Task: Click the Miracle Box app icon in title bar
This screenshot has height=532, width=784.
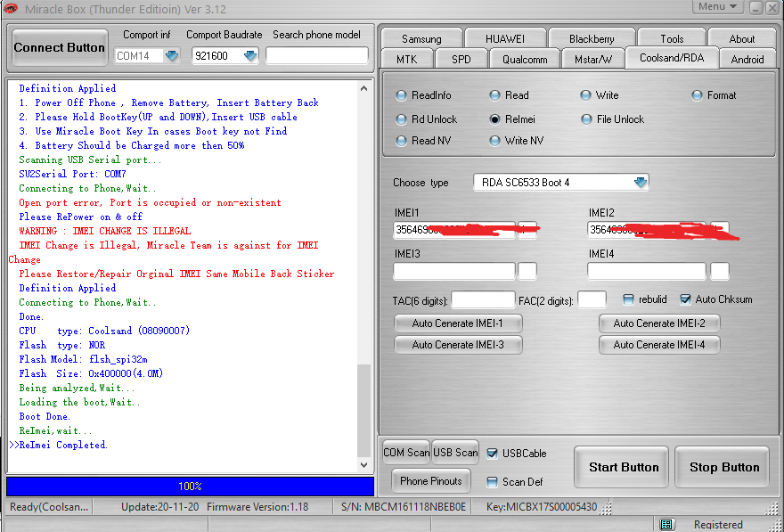Action: [11, 9]
